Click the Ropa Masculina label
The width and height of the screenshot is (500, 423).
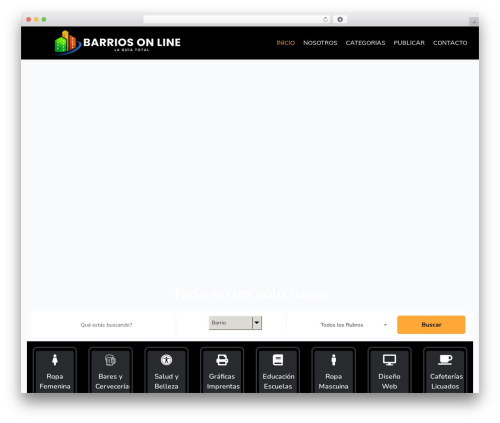click(333, 381)
